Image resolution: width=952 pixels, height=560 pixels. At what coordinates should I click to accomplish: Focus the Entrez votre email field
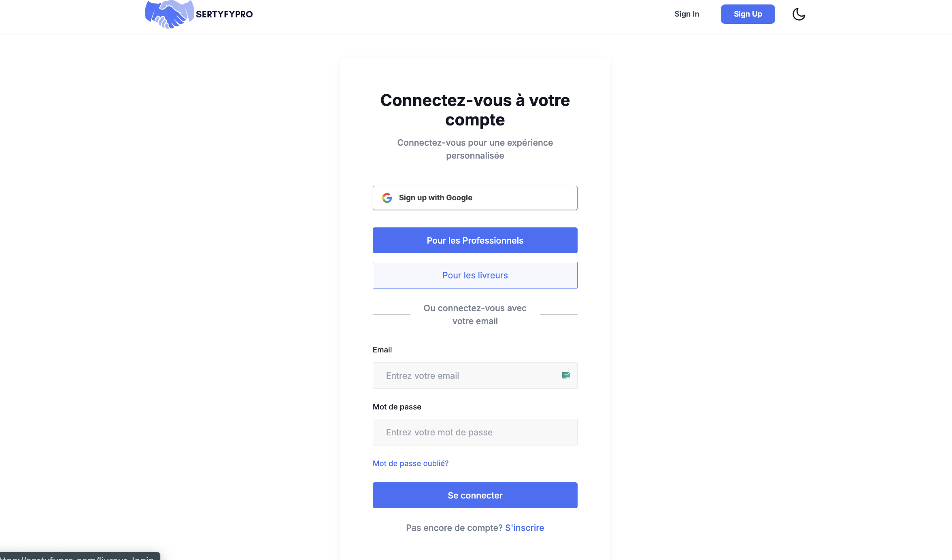tap(475, 375)
